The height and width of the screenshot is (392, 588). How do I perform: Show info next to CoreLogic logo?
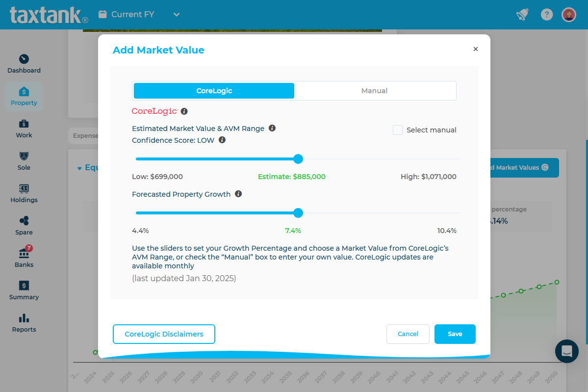184,111
